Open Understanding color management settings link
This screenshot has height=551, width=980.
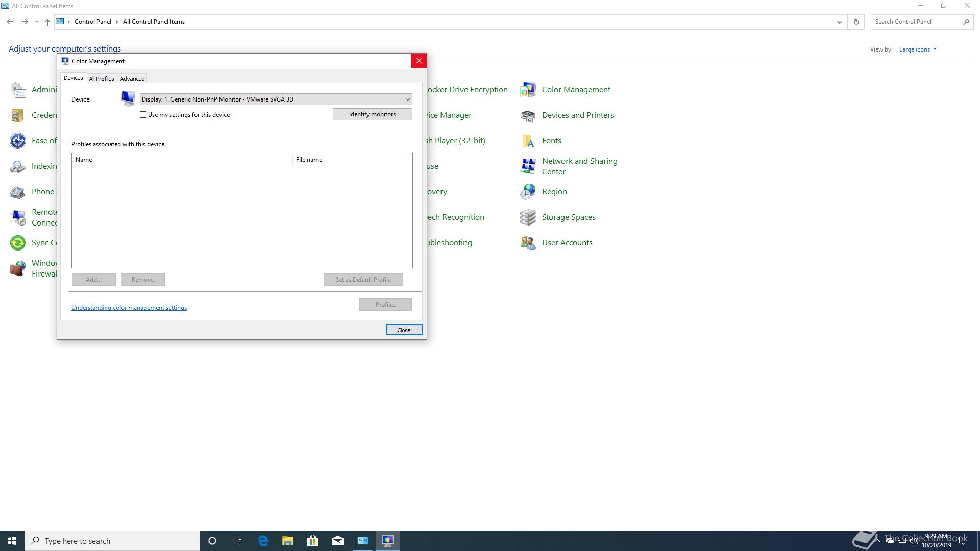pos(129,308)
